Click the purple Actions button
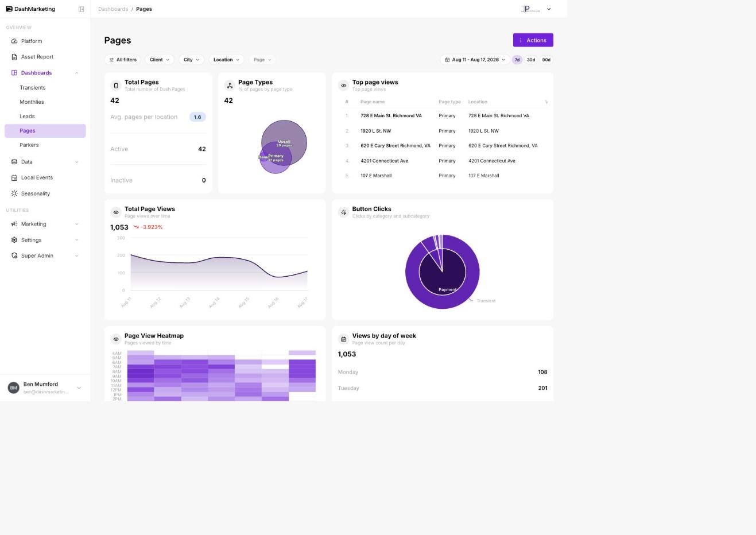The height and width of the screenshot is (535, 756). click(533, 40)
